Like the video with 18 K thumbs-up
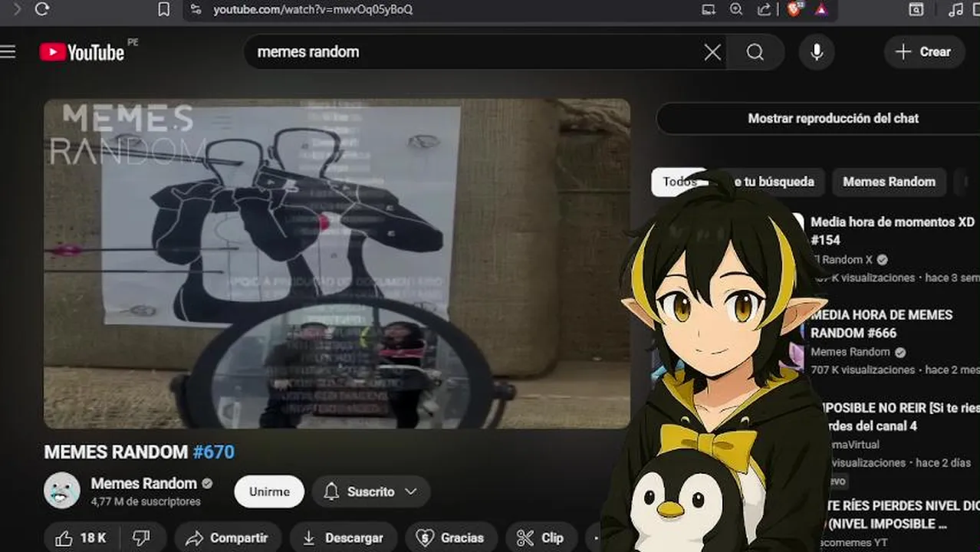980x552 pixels. point(81,537)
